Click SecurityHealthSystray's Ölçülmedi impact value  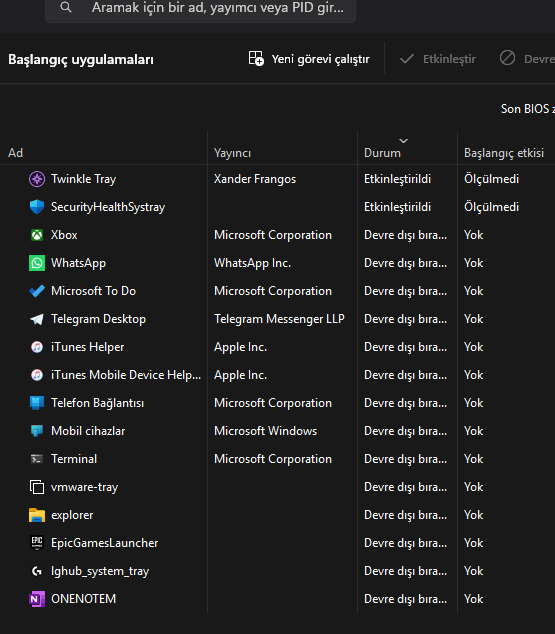[x=491, y=207]
